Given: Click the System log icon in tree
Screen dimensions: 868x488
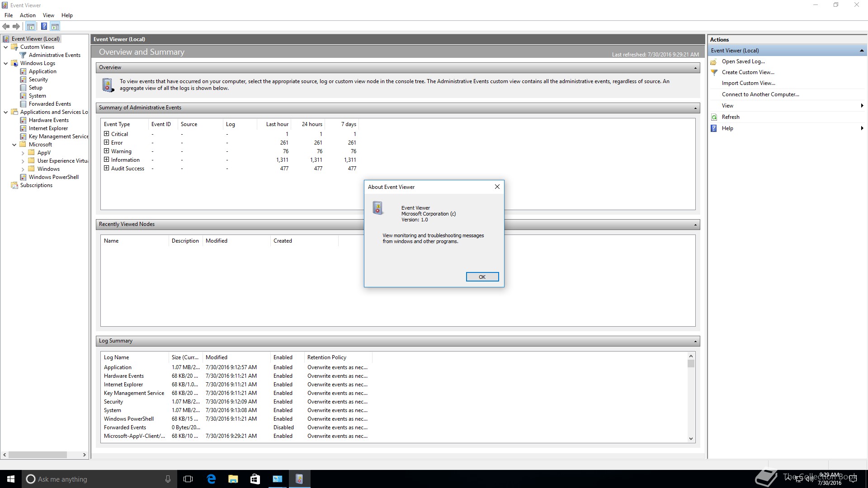Looking at the screenshot, I should pyautogui.click(x=23, y=96).
